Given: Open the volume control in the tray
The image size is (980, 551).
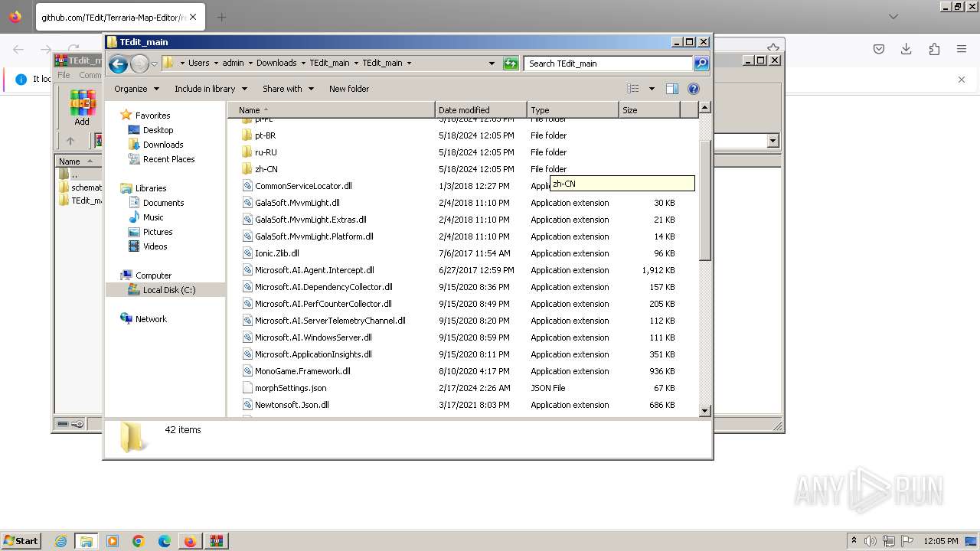Looking at the screenshot, I should click(x=870, y=541).
